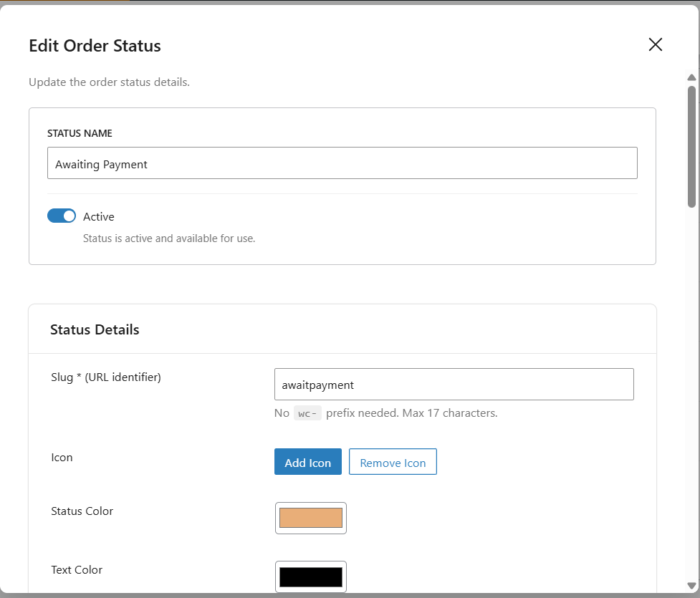700x598 pixels.
Task: Focus the Slug field containing awaitpayment
Action: click(x=454, y=385)
